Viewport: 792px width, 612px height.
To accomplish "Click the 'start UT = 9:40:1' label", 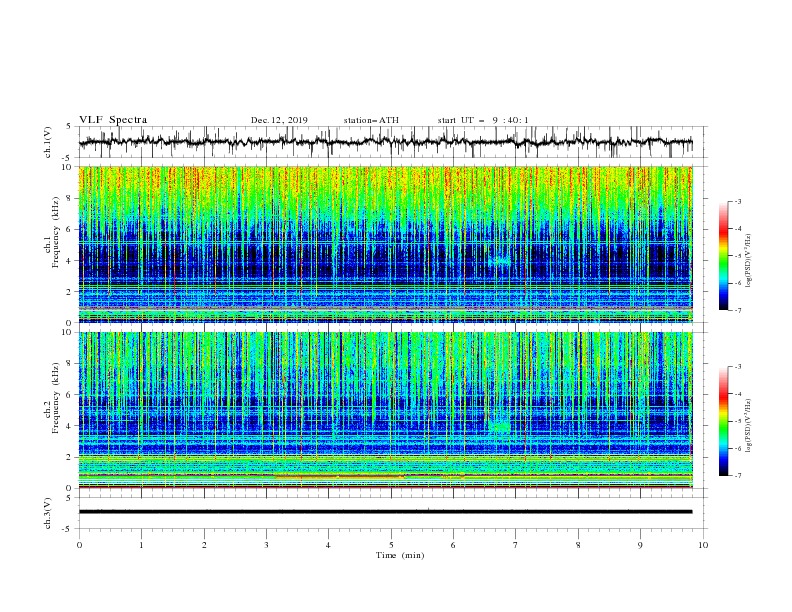I will 483,120.
